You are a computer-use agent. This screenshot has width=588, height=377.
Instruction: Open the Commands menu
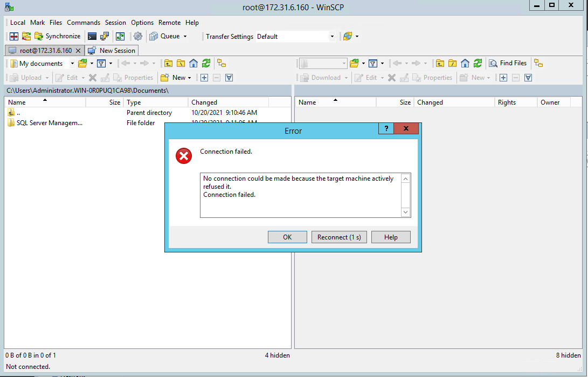coord(84,23)
